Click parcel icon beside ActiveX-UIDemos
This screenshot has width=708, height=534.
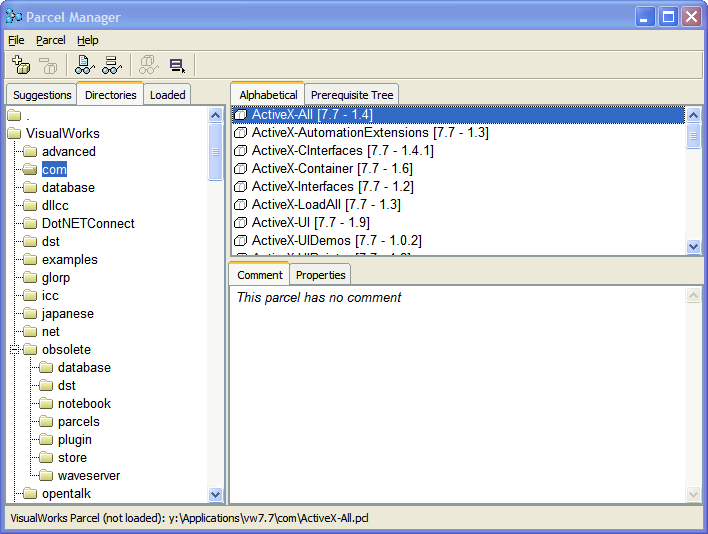point(241,241)
